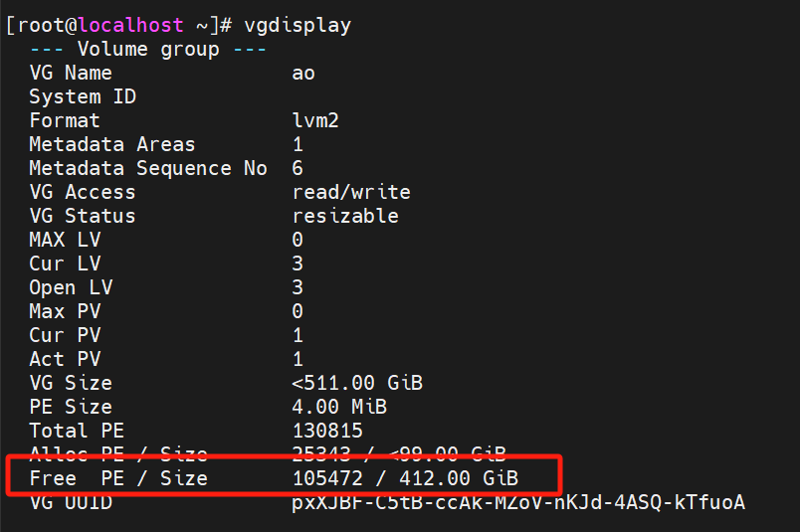The width and height of the screenshot is (800, 532).
Task: Click the Open LV label
Action: click(x=71, y=287)
